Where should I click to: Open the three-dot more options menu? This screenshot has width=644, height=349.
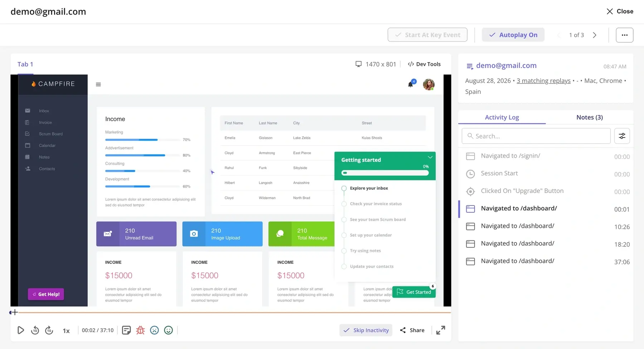(625, 35)
